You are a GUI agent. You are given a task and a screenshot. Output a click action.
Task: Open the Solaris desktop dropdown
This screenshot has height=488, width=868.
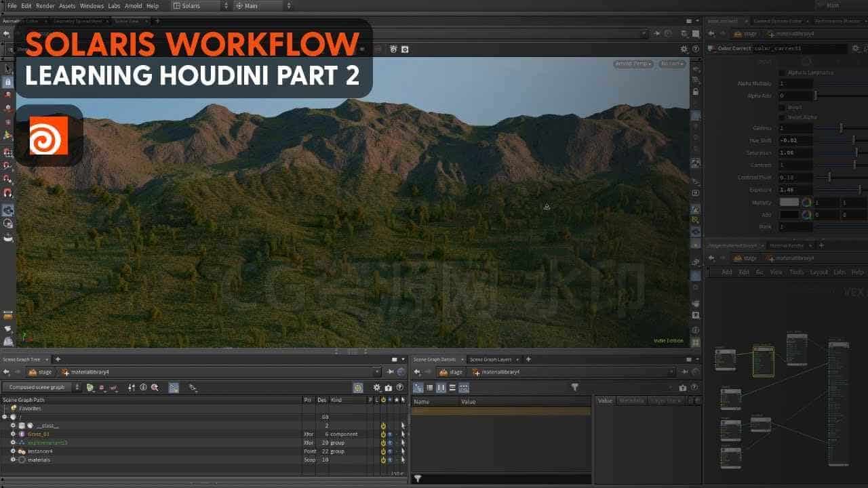coord(200,5)
